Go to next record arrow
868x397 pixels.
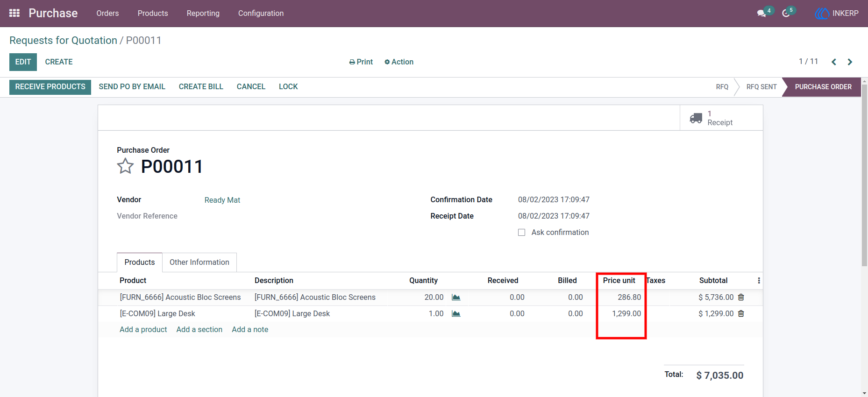click(x=850, y=62)
